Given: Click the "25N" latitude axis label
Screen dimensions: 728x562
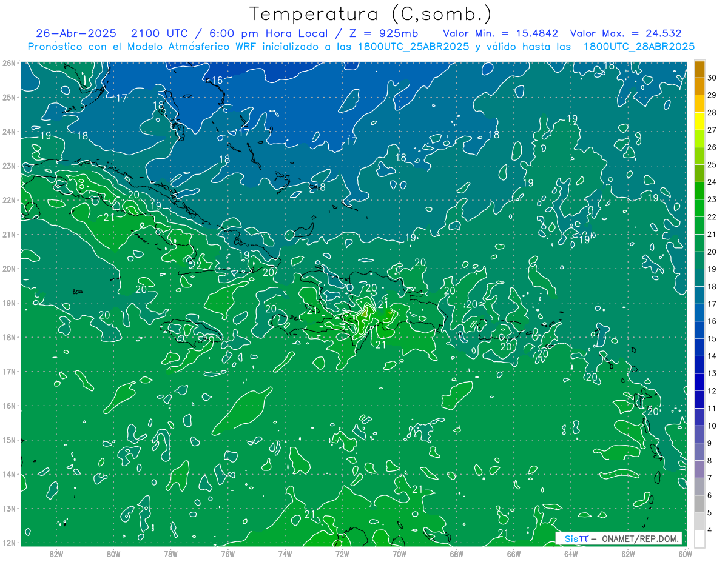Looking at the screenshot, I should tap(9, 97).
